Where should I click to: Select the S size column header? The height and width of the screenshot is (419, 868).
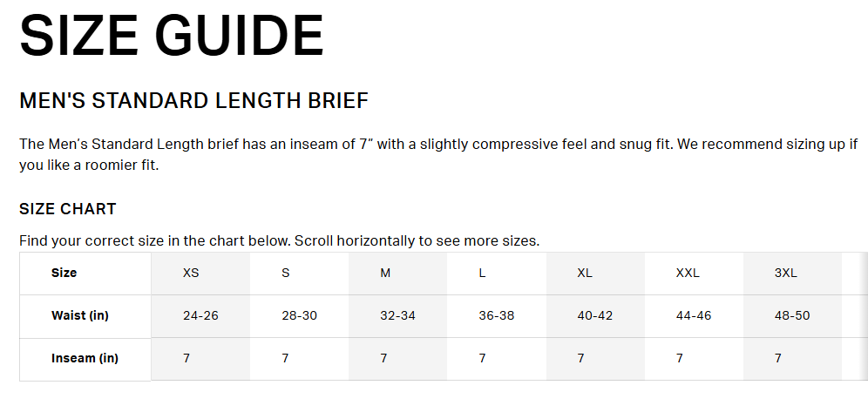tap(286, 273)
